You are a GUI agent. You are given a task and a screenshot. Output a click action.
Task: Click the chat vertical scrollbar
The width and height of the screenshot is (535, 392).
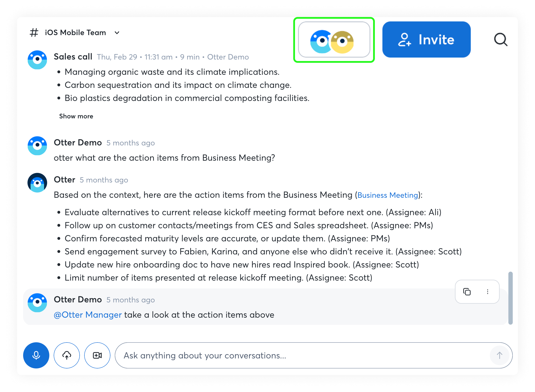click(510, 298)
